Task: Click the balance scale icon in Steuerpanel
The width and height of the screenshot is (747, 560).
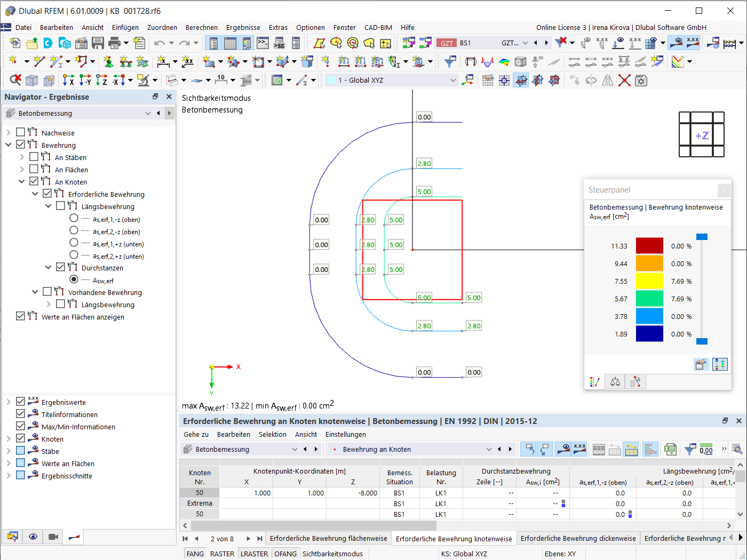Action: coord(615,381)
